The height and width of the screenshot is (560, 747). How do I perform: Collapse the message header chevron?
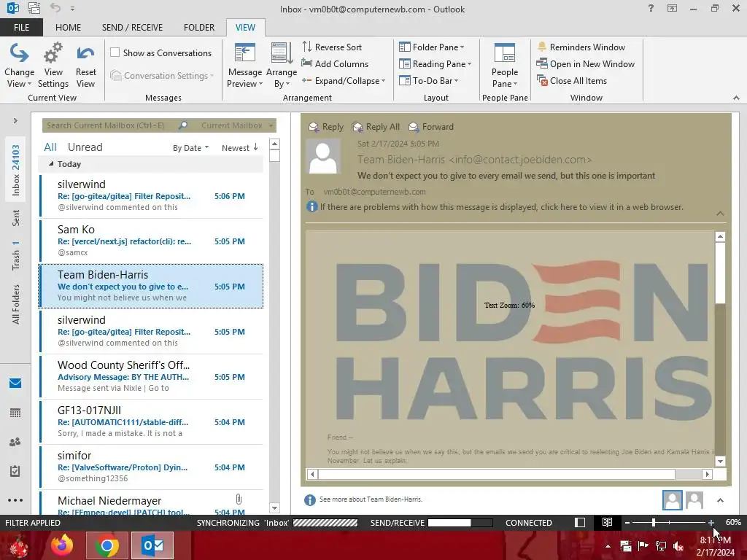click(x=720, y=214)
